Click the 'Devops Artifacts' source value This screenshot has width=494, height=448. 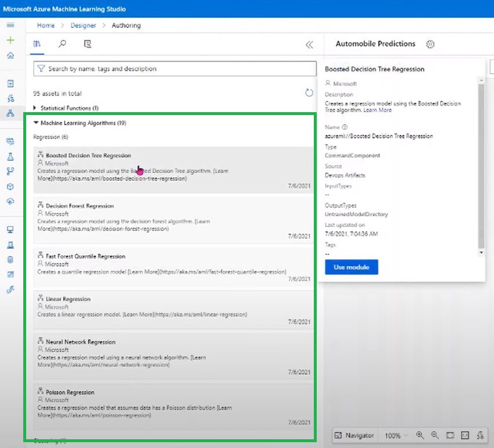345,175
